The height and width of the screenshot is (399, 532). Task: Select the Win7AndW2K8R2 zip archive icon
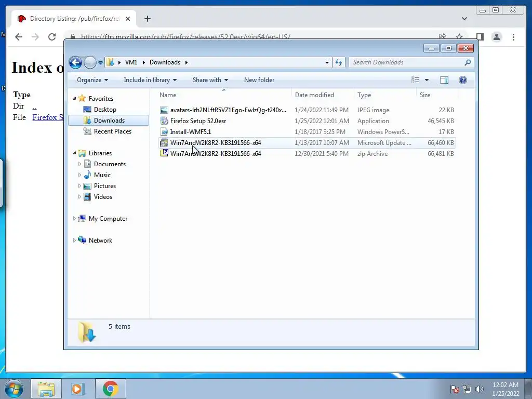164,153
